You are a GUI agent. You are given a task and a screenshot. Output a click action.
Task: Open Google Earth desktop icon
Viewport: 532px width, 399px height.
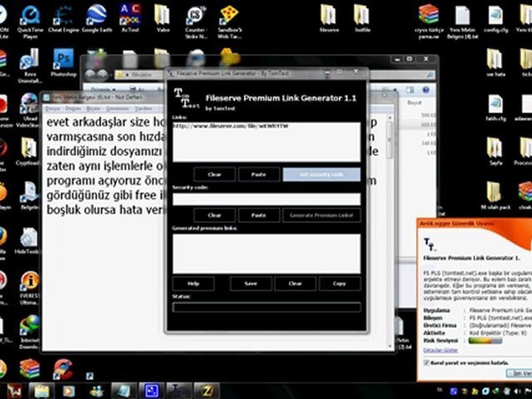(x=96, y=19)
